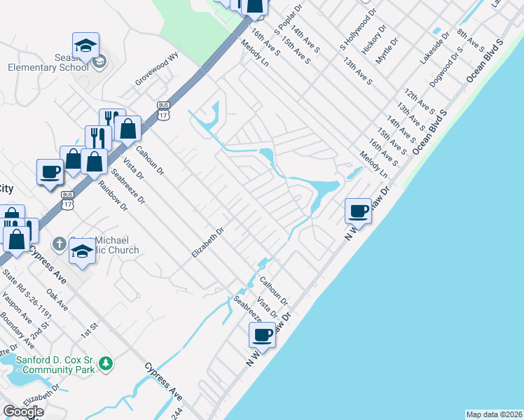This screenshot has height=420, width=524.
Task: Click the graduation cap marker over Saint Michael Catholic Church
Action: [x=83, y=251]
